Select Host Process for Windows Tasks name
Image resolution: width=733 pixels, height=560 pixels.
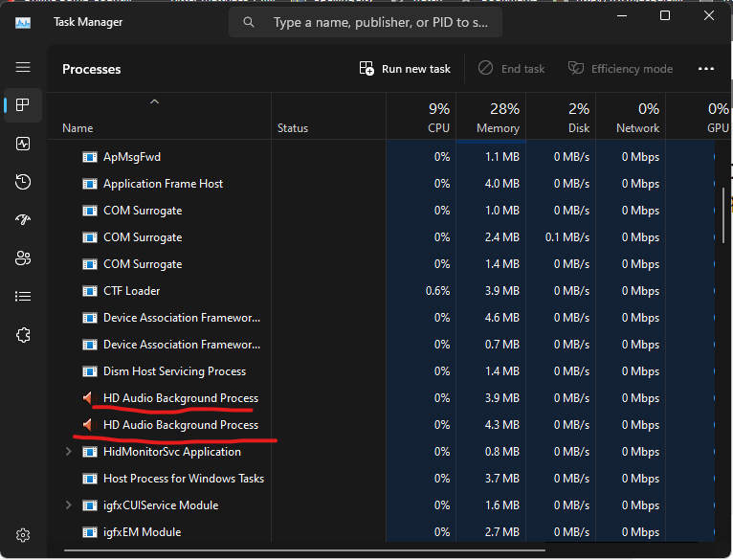tap(184, 479)
